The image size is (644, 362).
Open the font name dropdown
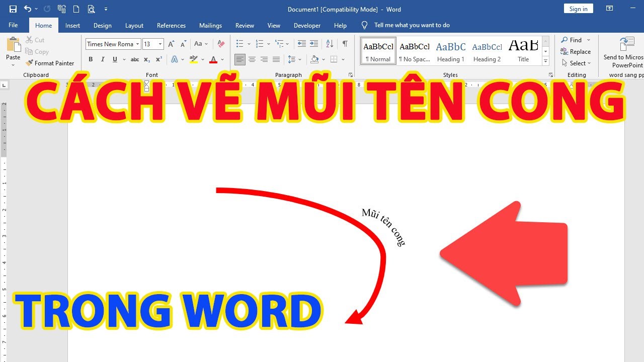coord(137,44)
